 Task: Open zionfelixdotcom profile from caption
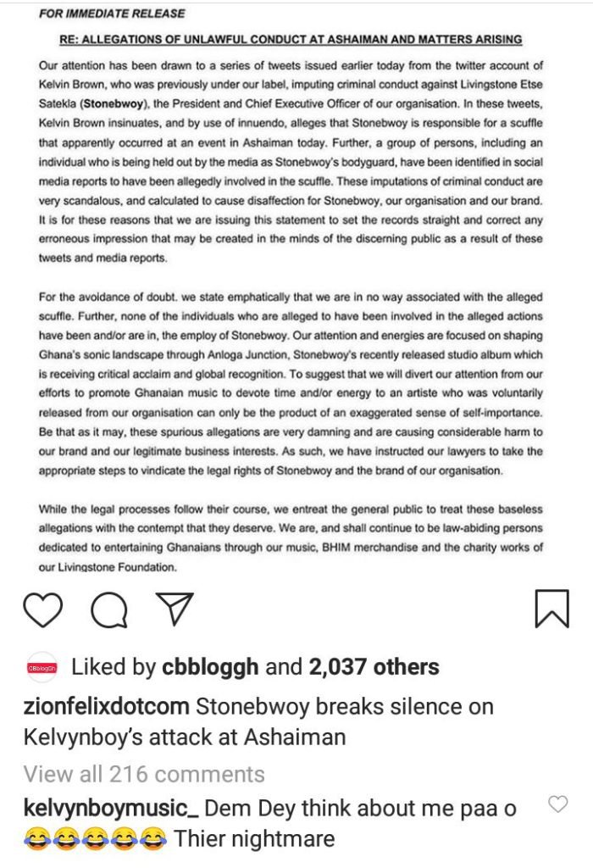click(106, 707)
